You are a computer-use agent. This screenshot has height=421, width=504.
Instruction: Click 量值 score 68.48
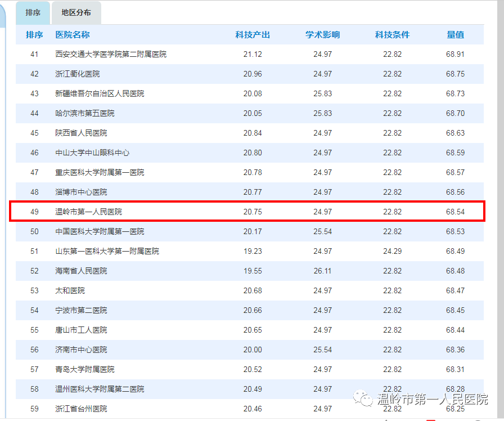455,271
